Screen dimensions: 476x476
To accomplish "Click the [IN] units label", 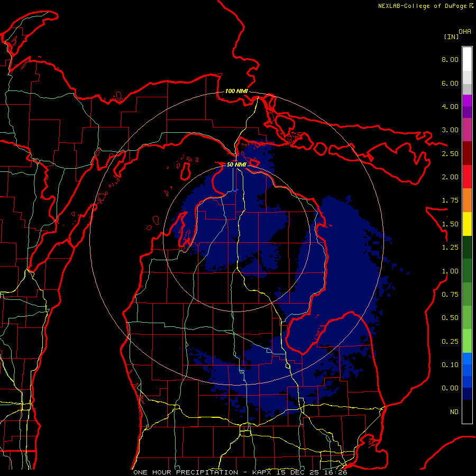I will pos(451,36).
